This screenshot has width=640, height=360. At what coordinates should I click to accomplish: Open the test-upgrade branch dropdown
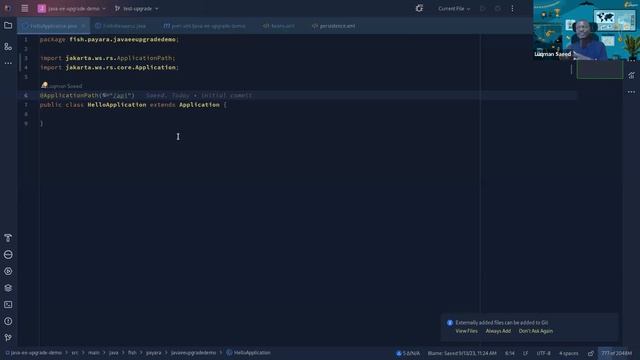coord(136,9)
